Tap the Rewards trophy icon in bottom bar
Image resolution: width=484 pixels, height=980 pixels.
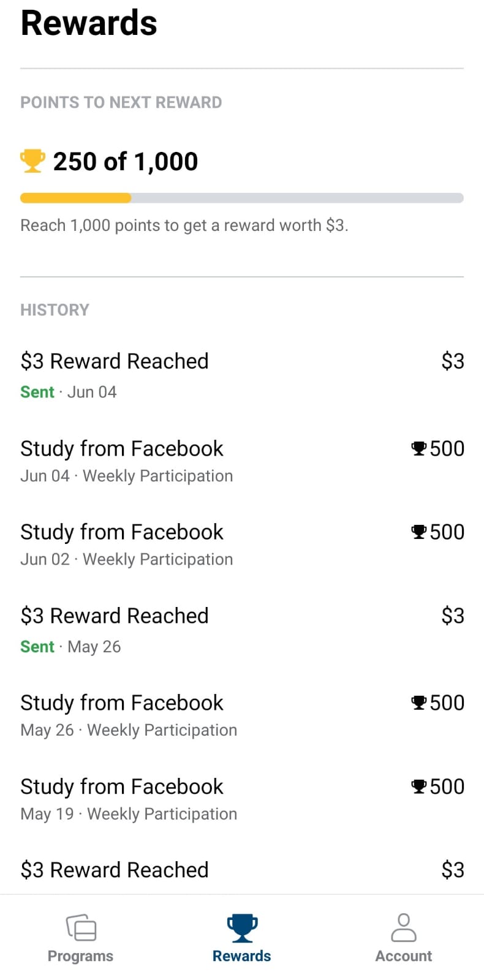pos(242,928)
